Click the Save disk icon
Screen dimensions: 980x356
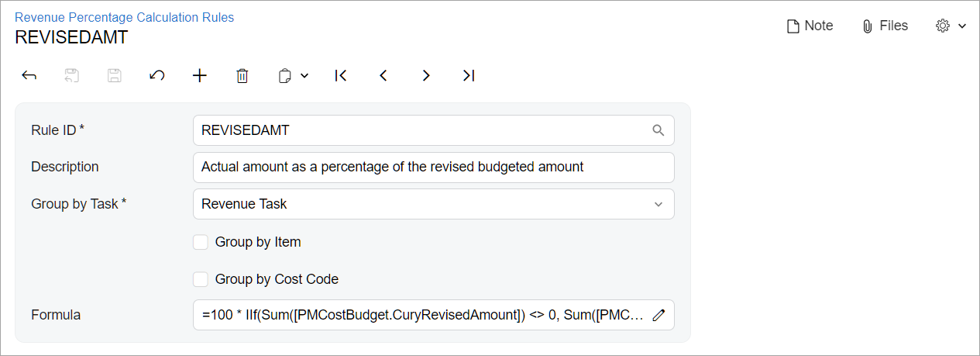(115, 75)
